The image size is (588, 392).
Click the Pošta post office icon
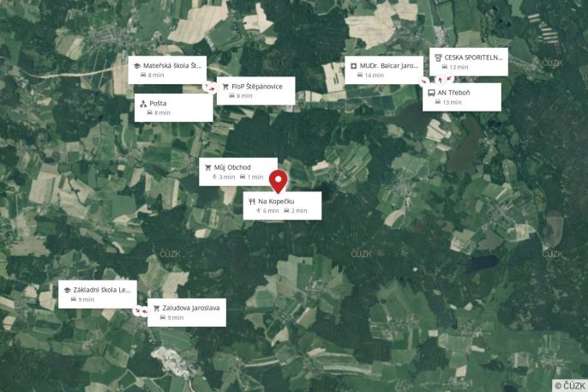[x=143, y=104]
